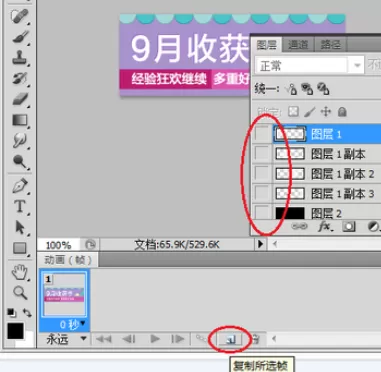
Task: Open status bar document info arrow menu
Action: coord(261,244)
